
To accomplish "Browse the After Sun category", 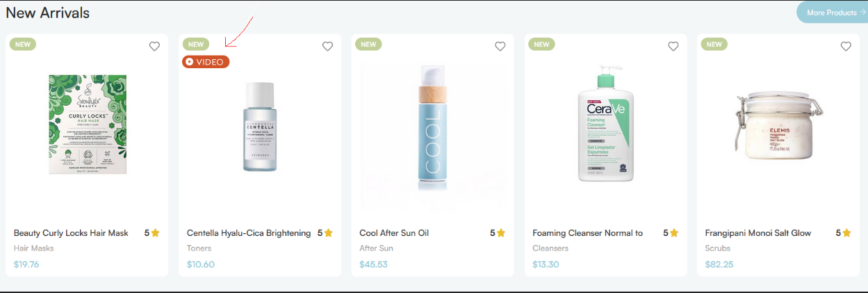I will pyautogui.click(x=376, y=248).
